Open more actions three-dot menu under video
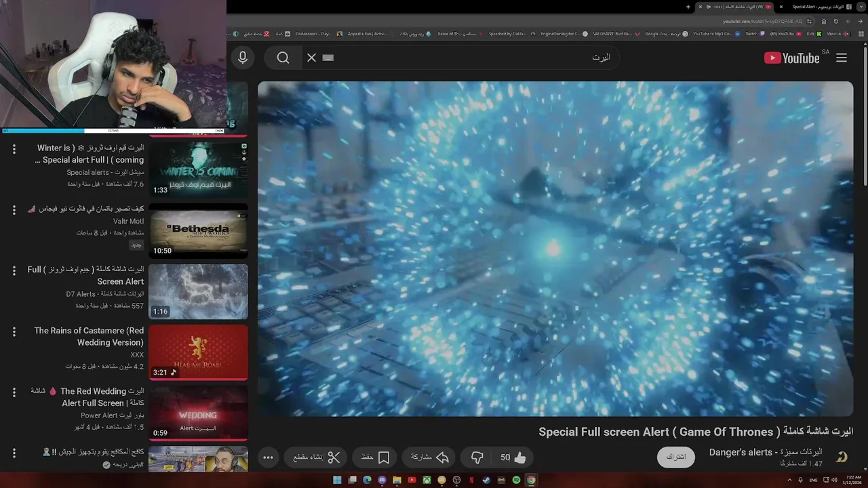Viewport: 868px width, 488px height. pos(268,457)
